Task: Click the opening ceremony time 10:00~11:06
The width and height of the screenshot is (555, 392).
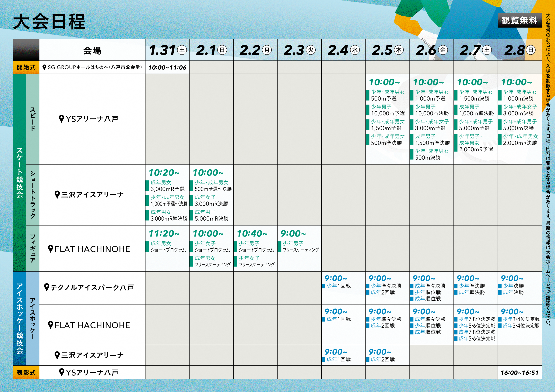Action: click(x=167, y=67)
